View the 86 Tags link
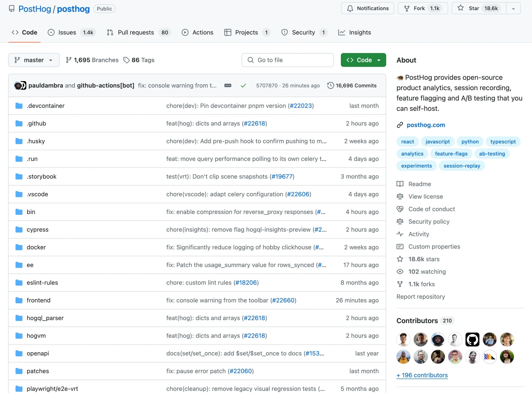 click(139, 60)
